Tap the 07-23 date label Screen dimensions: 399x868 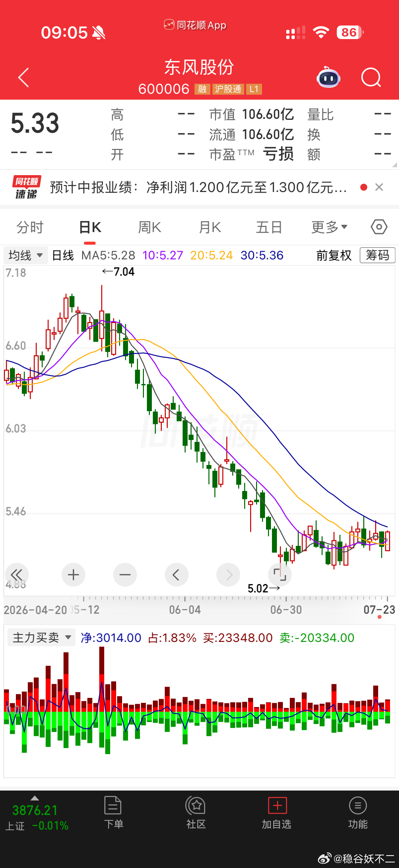tap(379, 609)
